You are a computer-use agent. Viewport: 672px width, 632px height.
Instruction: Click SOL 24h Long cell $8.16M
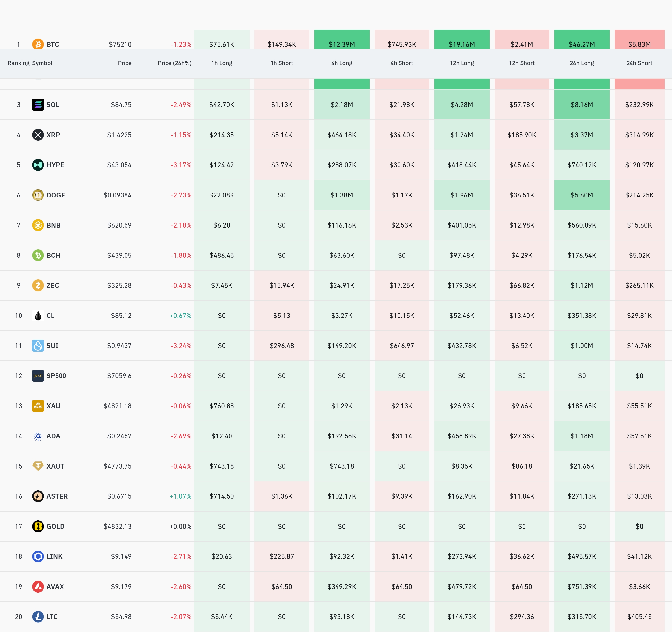581,105
